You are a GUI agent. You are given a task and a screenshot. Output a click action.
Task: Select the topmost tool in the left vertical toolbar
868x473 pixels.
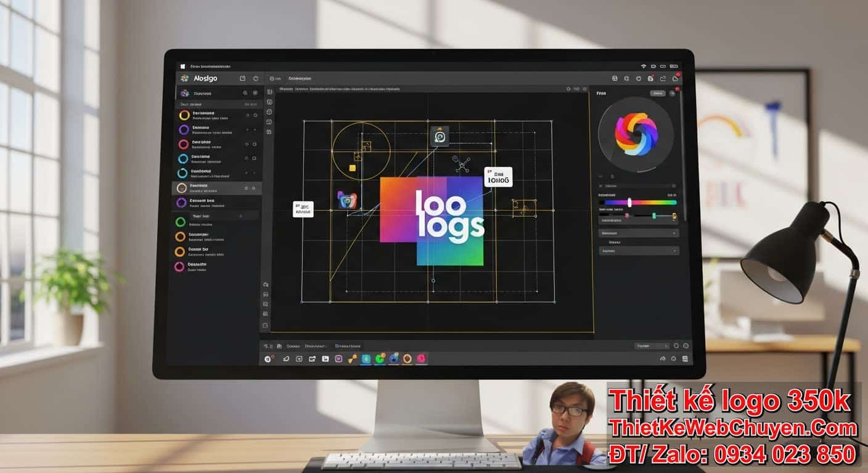[x=269, y=92]
